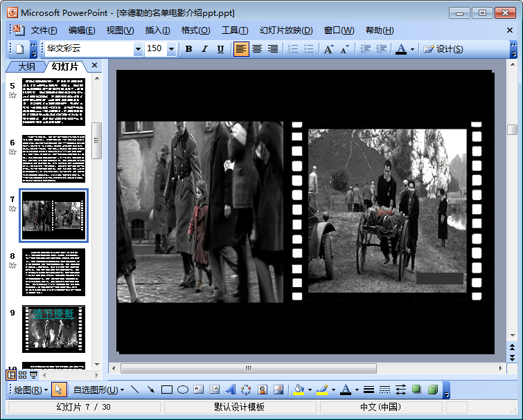Viewport: 523px width, 420px height.
Task: Click animation star icon beside slide 7
Action: [x=12, y=209]
